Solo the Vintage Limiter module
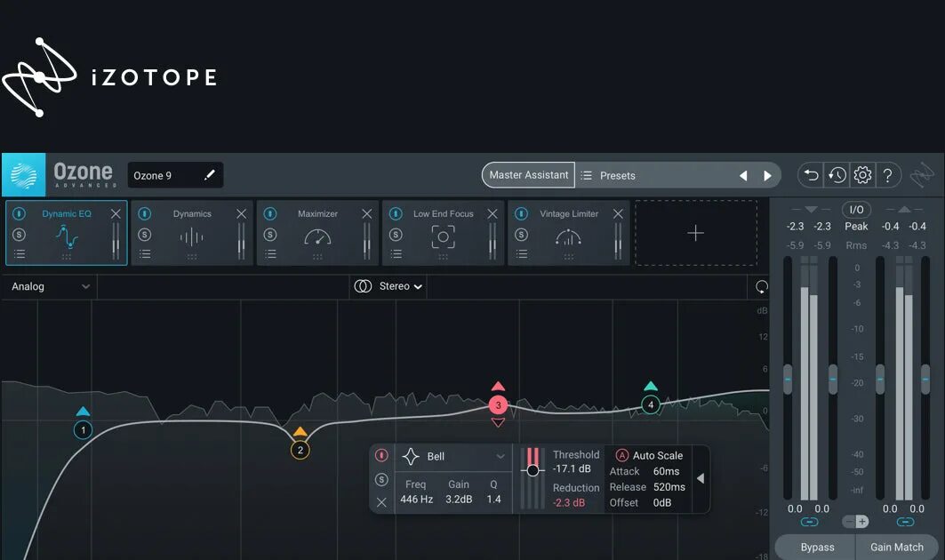This screenshot has width=945, height=560. tap(521, 235)
